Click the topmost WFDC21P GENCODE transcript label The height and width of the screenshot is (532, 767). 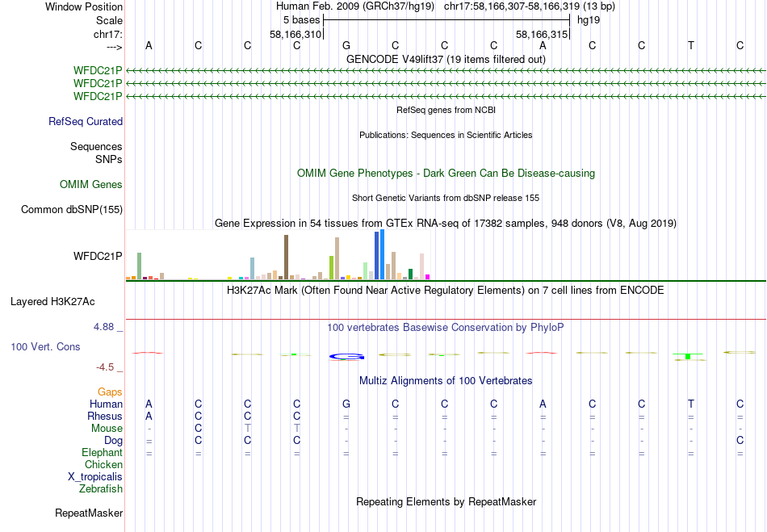click(98, 71)
